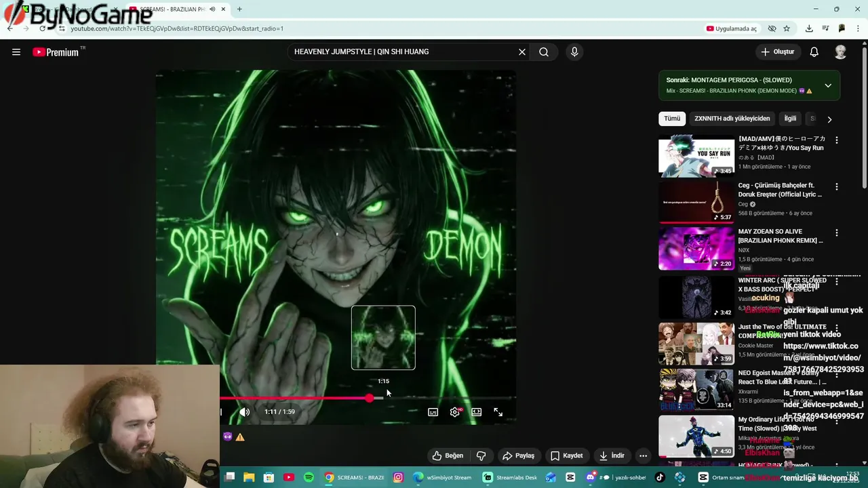
Task: Open options for MAY ZOEAN SO ALIVE video
Action: pos(837,232)
